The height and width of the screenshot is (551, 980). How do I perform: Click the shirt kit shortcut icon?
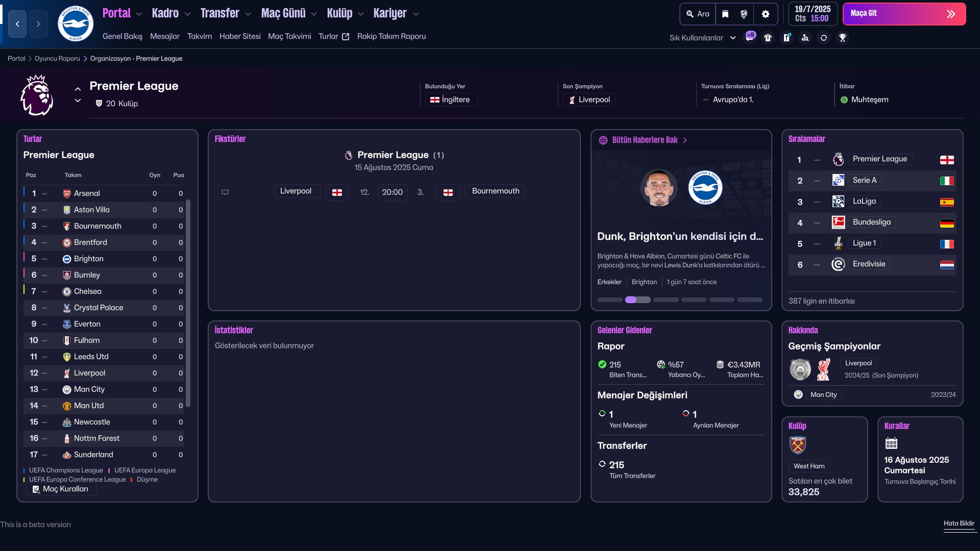pos(768,37)
